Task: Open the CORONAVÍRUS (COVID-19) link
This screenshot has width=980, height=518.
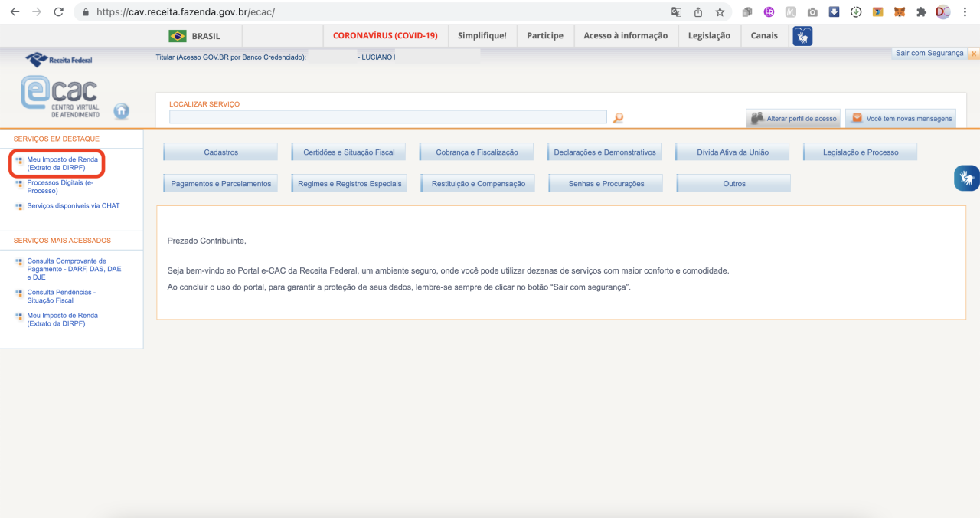Action: (x=385, y=35)
